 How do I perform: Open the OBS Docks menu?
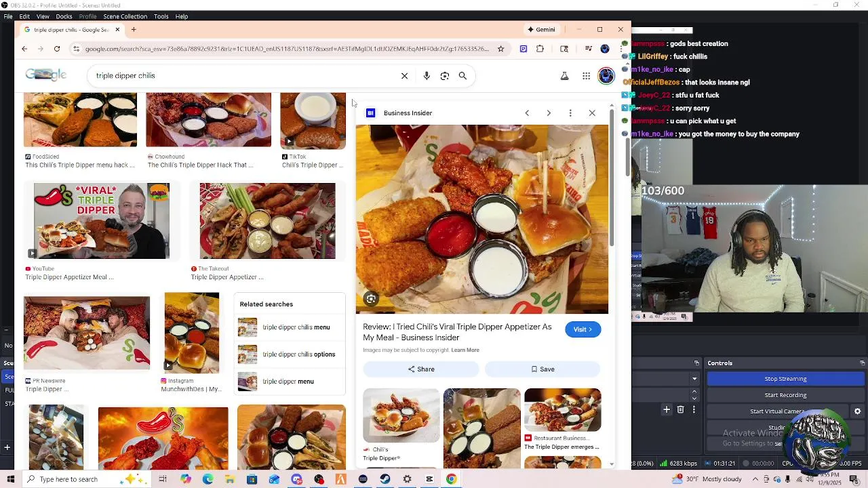(64, 16)
